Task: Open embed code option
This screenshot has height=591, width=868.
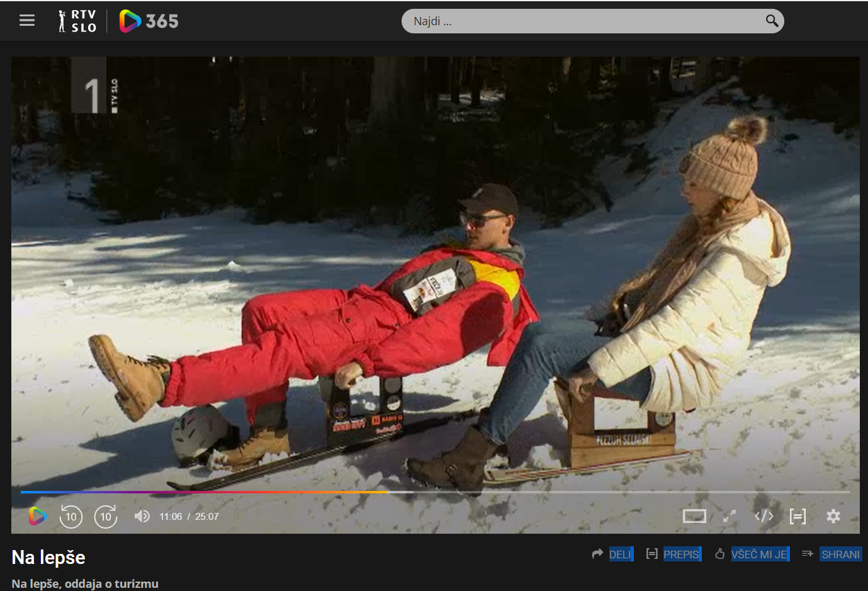Action: [x=764, y=517]
